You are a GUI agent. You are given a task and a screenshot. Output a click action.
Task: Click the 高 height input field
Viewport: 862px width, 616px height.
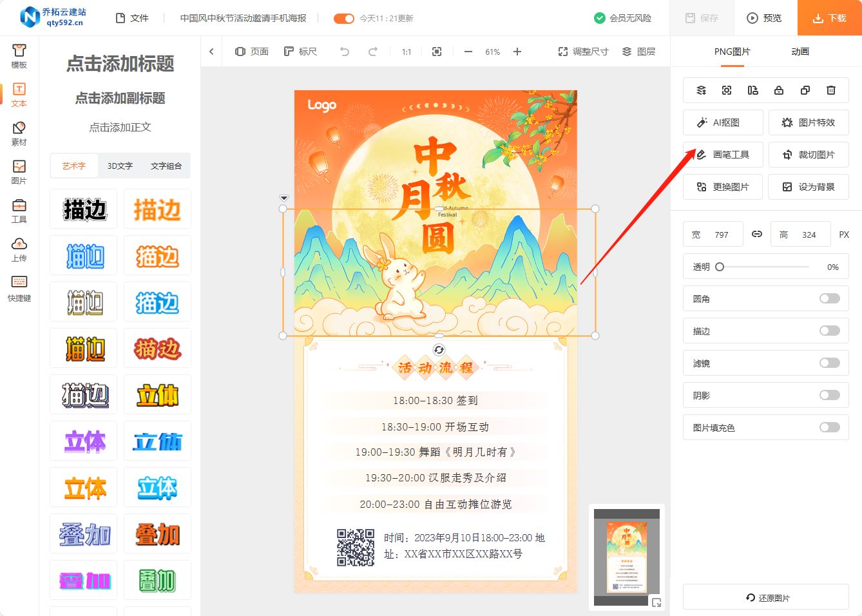pyautogui.click(x=801, y=235)
